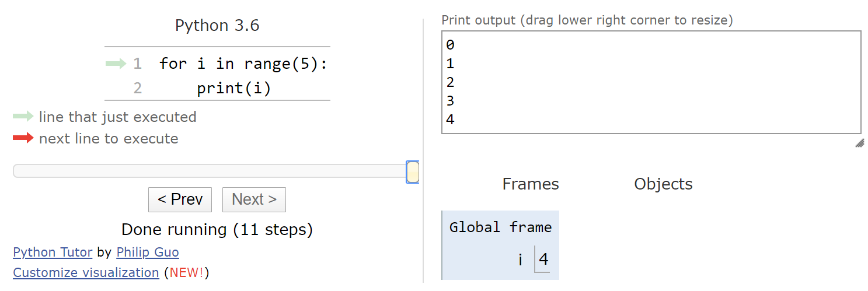Open the Philip Guo link
This screenshot has width=868, height=291.
click(x=148, y=253)
